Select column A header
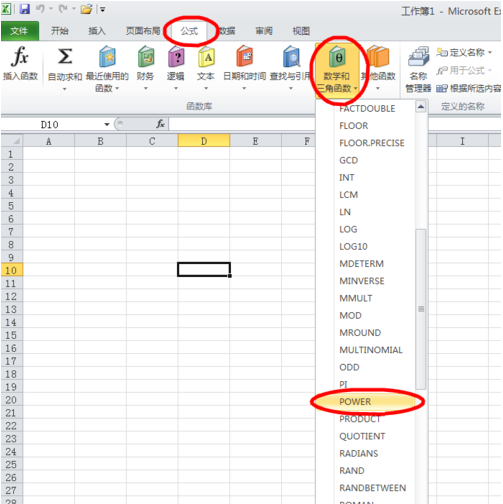This screenshot has width=503, height=504. 49,141
